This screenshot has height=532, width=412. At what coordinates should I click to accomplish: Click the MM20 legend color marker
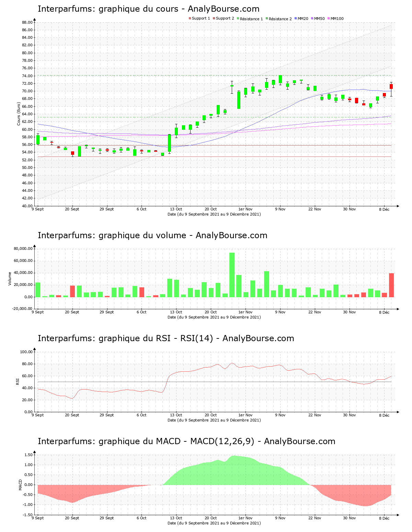(x=296, y=19)
